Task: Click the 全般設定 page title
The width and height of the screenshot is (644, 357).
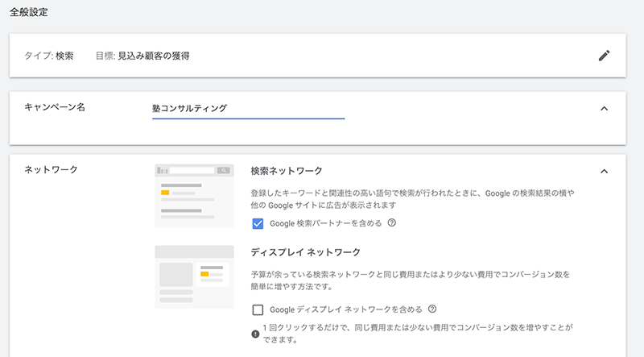Action: 29,12
